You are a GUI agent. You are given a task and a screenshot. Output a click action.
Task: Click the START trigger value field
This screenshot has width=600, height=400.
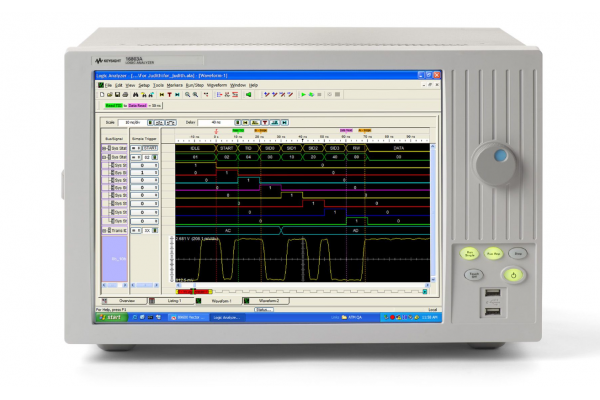[x=150, y=148]
